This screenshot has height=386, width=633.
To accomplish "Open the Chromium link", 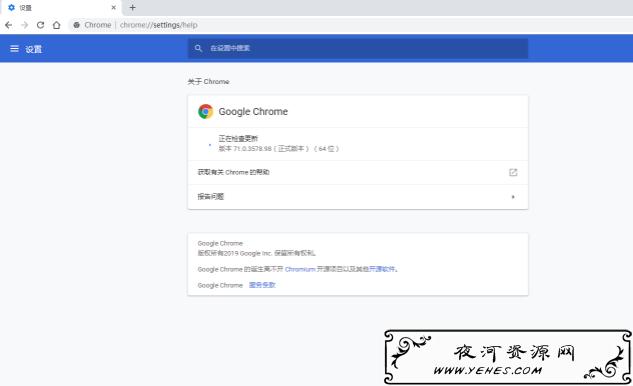I will [x=300, y=269].
